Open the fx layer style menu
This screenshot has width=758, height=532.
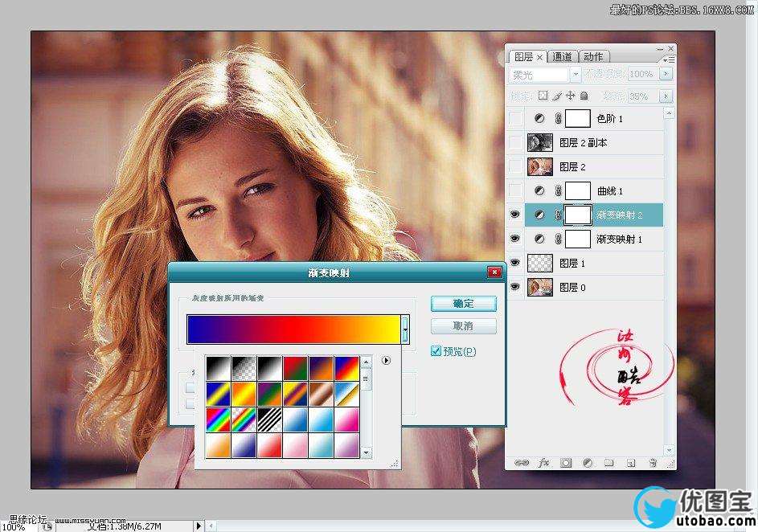pos(543,463)
